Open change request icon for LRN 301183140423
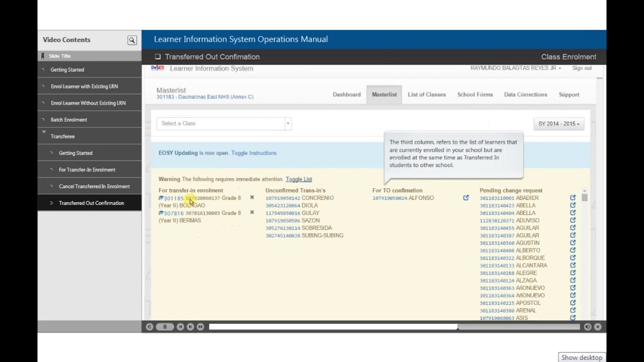Image resolution: width=644 pixels, height=362 pixels. tap(573, 206)
